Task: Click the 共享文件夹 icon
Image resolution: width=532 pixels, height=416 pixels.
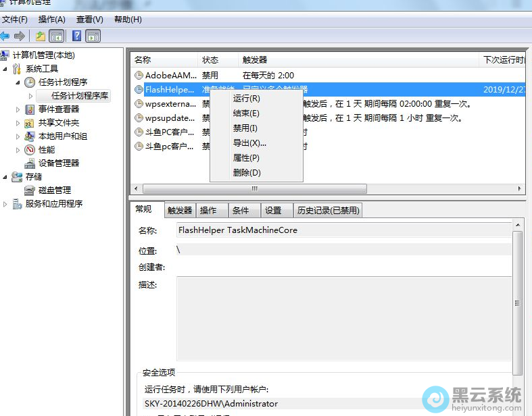Action: [29, 123]
